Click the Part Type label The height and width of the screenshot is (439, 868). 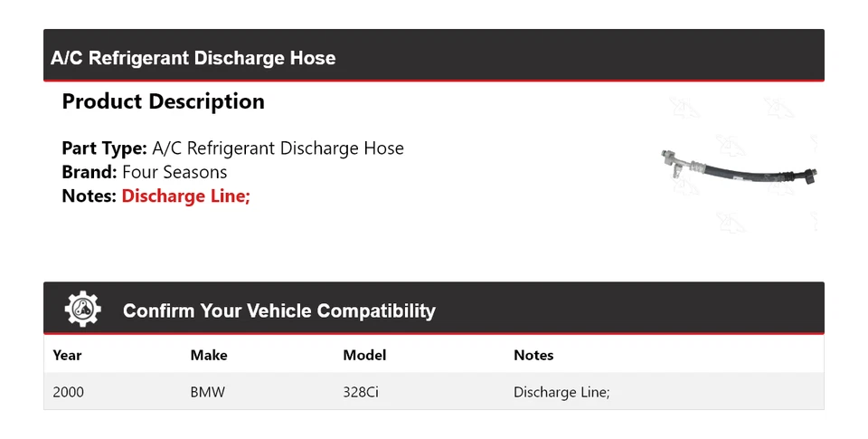pos(105,148)
